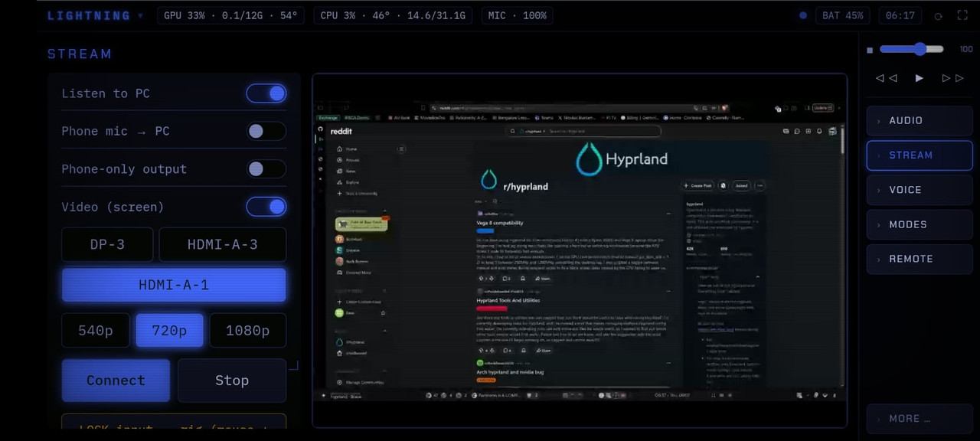Click the fast-forward double-triangle control

click(952, 78)
